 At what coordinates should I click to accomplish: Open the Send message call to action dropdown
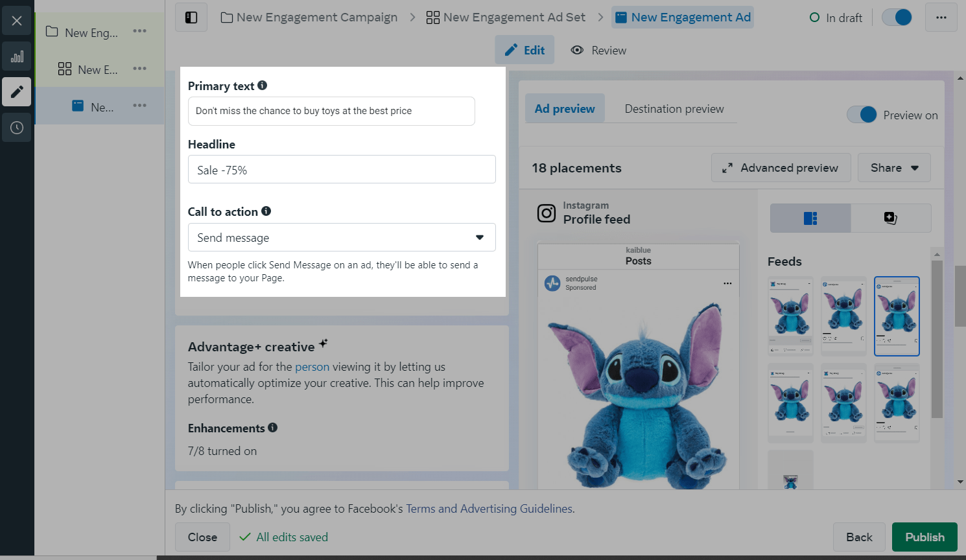click(x=342, y=238)
